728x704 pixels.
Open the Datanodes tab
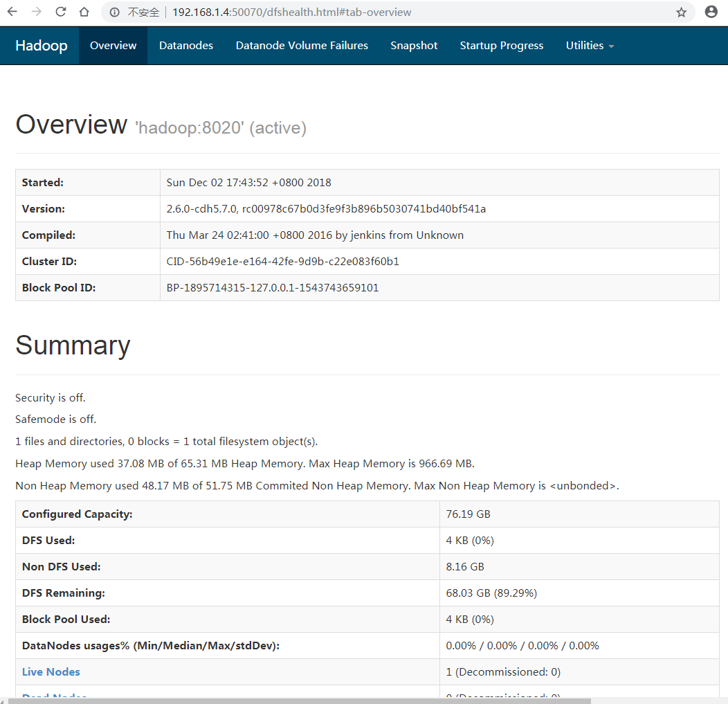point(186,46)
